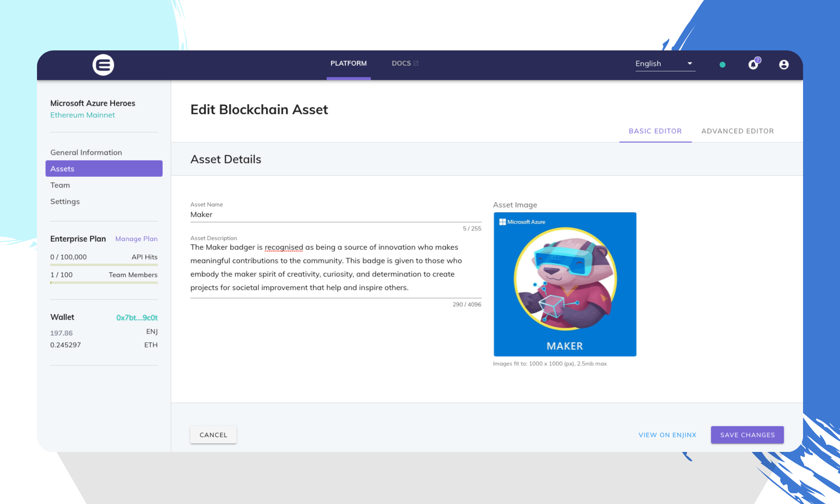
Task: Click the Maker badge thumbnail image
Action: click(564, 284)
